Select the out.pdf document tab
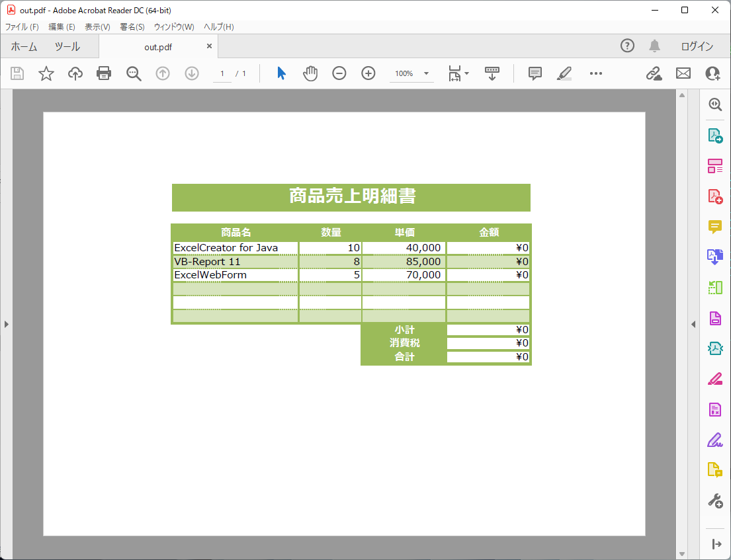 point(158,47)
